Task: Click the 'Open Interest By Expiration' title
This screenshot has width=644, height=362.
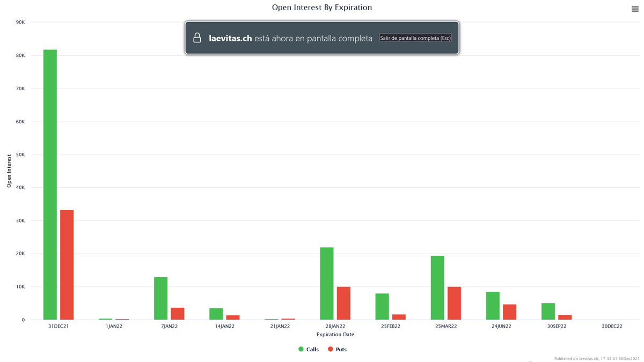Action: click(x=322, y=8)
